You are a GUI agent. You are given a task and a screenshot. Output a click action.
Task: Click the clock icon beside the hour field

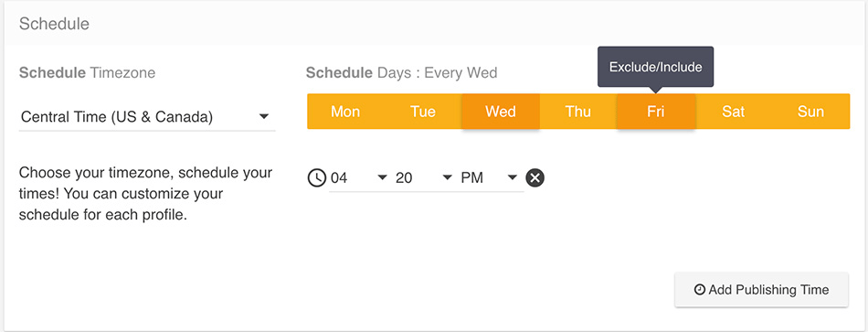[x=317, y=178]
